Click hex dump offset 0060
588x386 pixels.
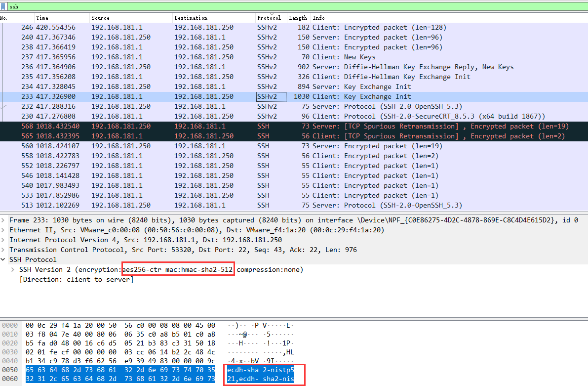10,379
